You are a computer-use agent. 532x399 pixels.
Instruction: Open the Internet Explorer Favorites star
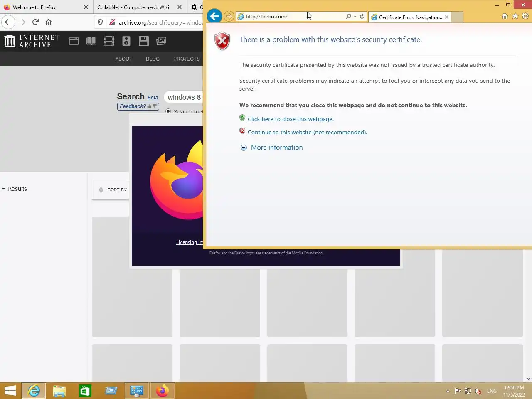click(515, 16)
